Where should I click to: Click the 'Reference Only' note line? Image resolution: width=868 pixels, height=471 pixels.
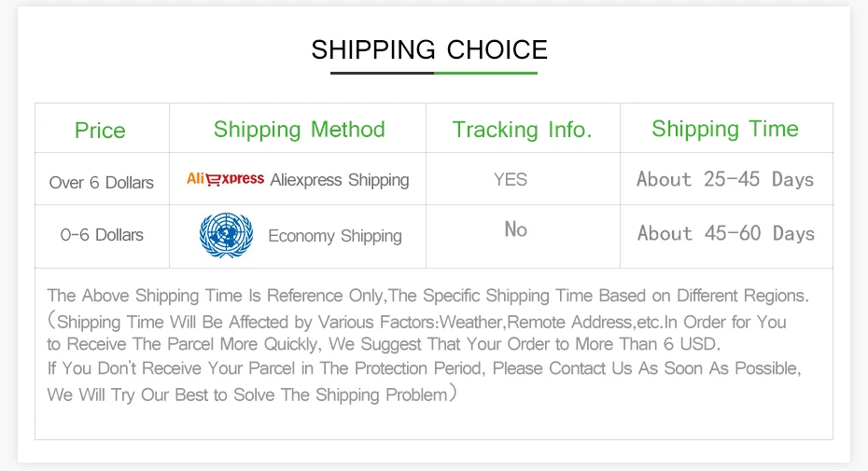[427, 296]
